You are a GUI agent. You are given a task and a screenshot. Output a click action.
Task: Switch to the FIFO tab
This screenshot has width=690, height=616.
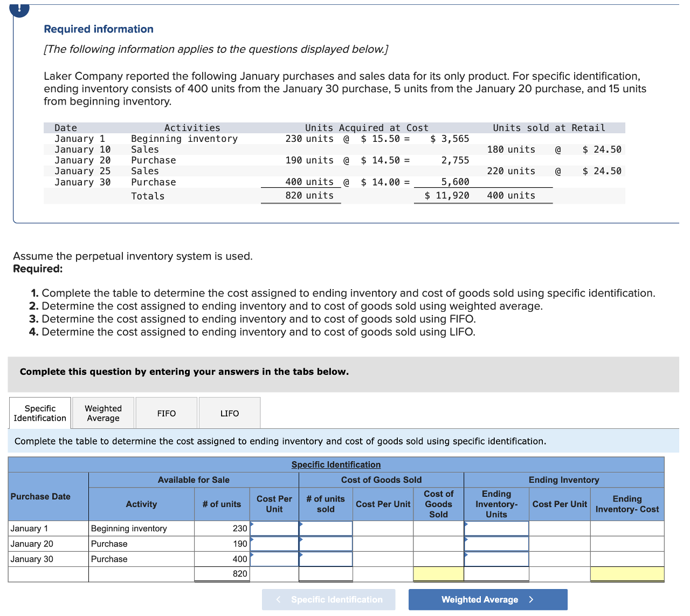(x=166, y=413)
